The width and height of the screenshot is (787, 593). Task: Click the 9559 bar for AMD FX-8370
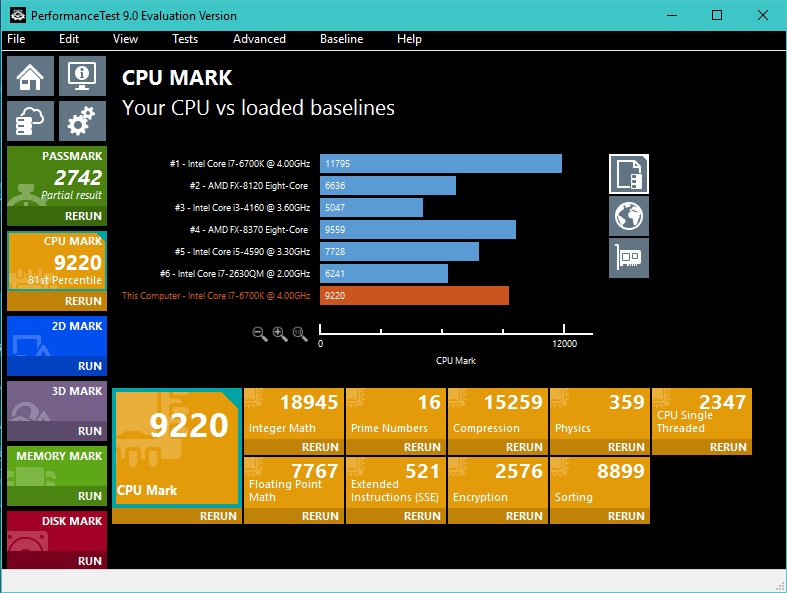tap(418, 229)
